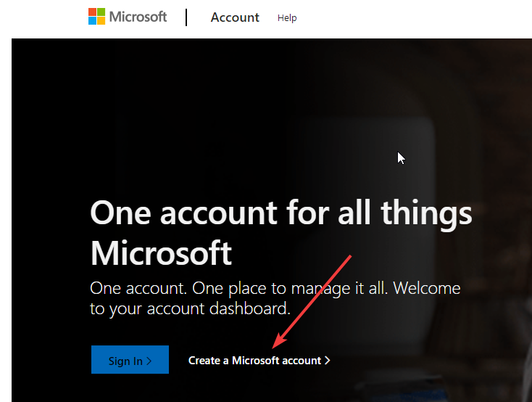Click the chevron inside Sign In button
Screen dimensions: 532x402
[149, 361]
